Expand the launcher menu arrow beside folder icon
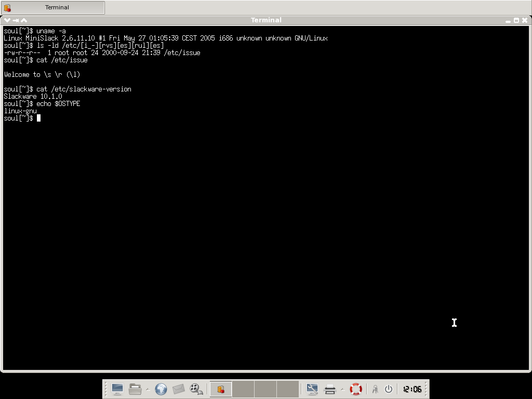Viewport: 532px width, 399px height. click(148, 390)
